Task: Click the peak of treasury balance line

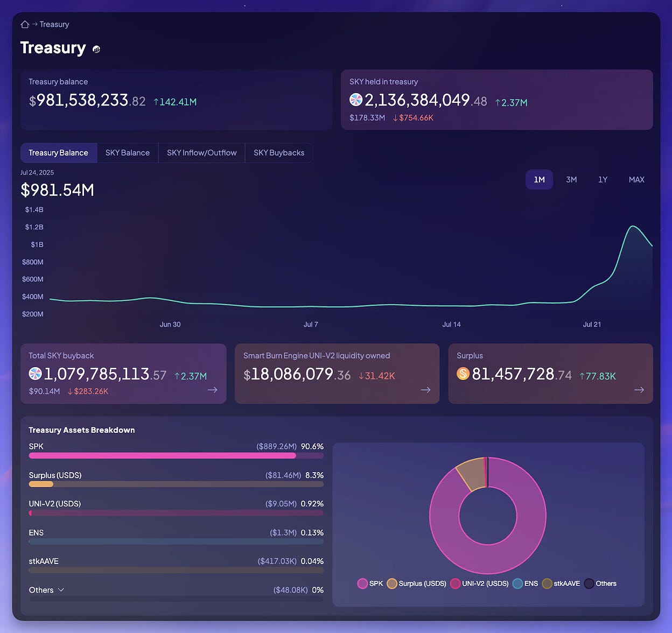Action: pyautogui.click(x=633, y=227)
